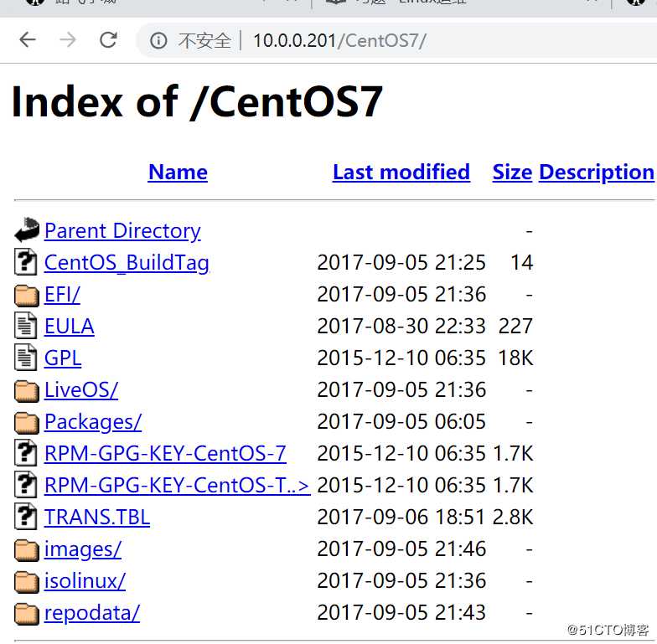Screen dimensions: 657x644
Task: Open the site security info icon
Action: tap(158, 40)
